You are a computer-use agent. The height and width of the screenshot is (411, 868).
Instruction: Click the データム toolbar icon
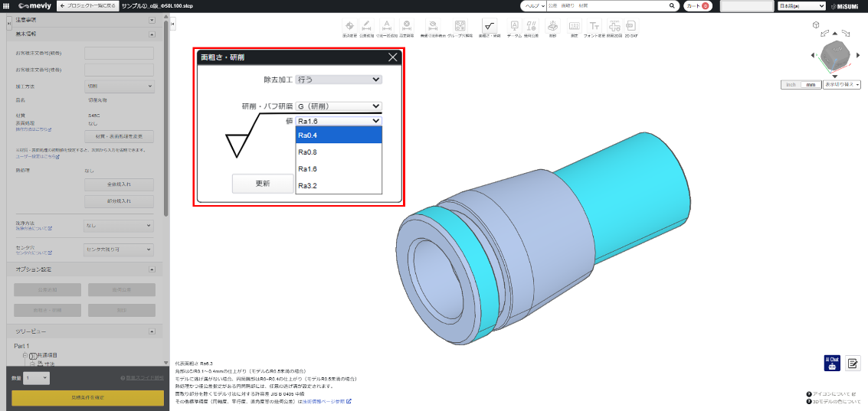coord(514,28)
